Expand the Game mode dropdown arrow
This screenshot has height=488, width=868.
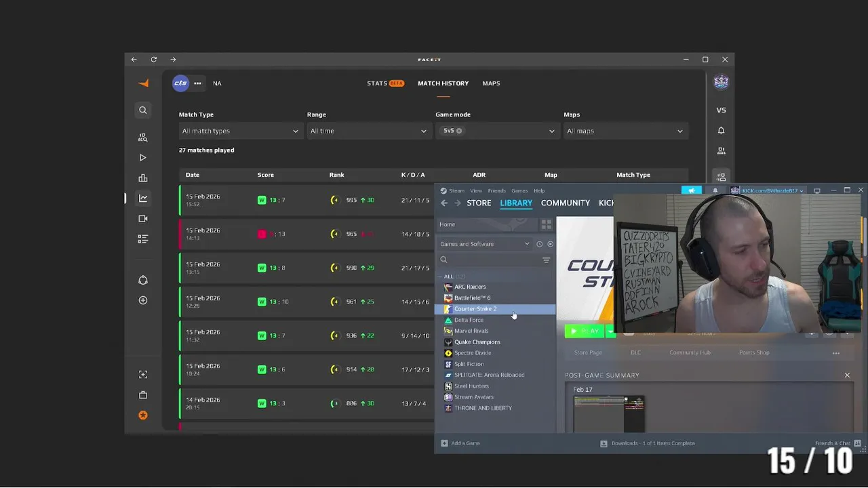[551, 131]
